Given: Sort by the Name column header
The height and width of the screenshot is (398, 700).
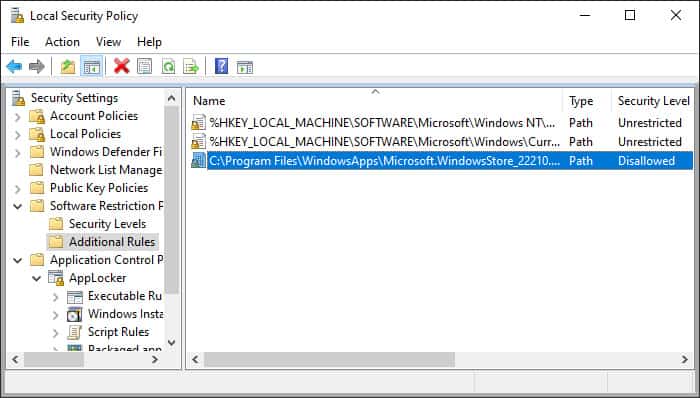Looking at the screenshot, I should coord(375,101).
